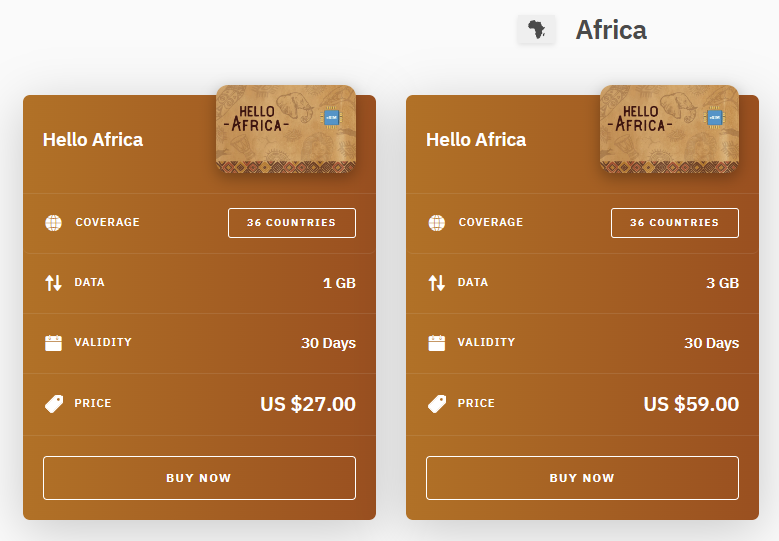This screenshot has height=541, width=779.
Task: Click the price tag icon on US $27.00 plan
Action: pyautogui.click(x=54, y=404)
